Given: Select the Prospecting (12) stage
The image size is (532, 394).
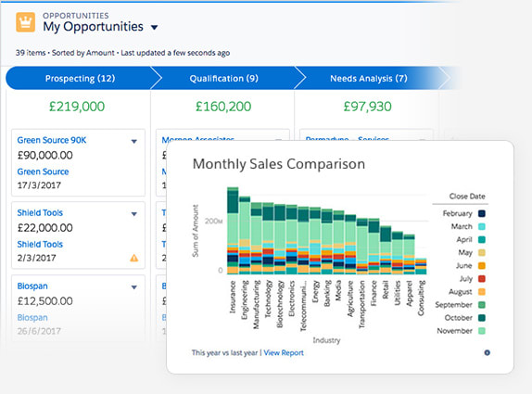Looking at the screenshot, I should tap(80, 79).
